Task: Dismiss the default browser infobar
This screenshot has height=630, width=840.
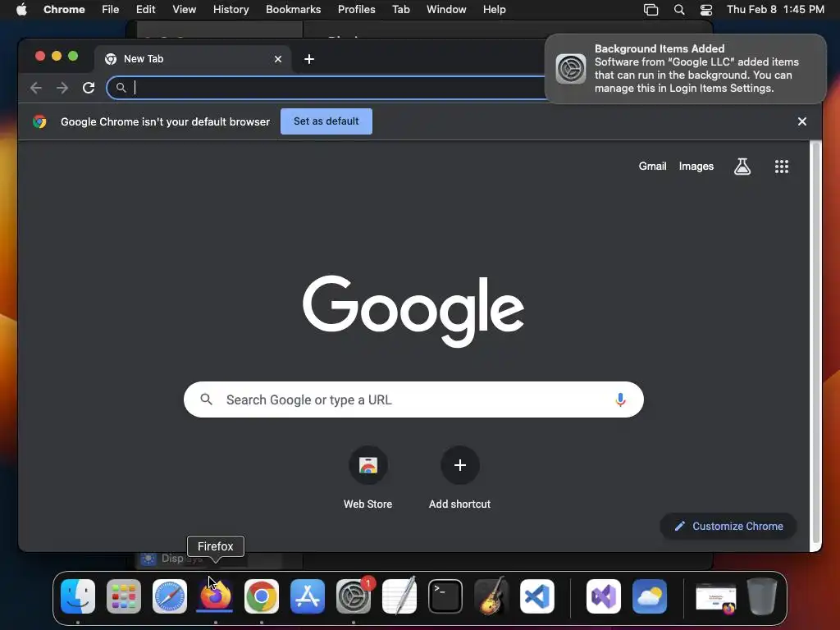Action: (802, 121)
